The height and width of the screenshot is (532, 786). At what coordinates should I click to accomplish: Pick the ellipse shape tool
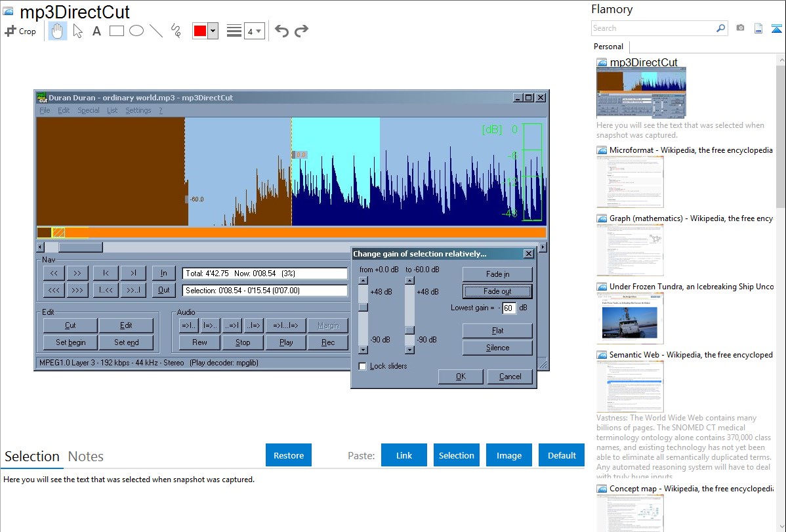click(136, 31)
